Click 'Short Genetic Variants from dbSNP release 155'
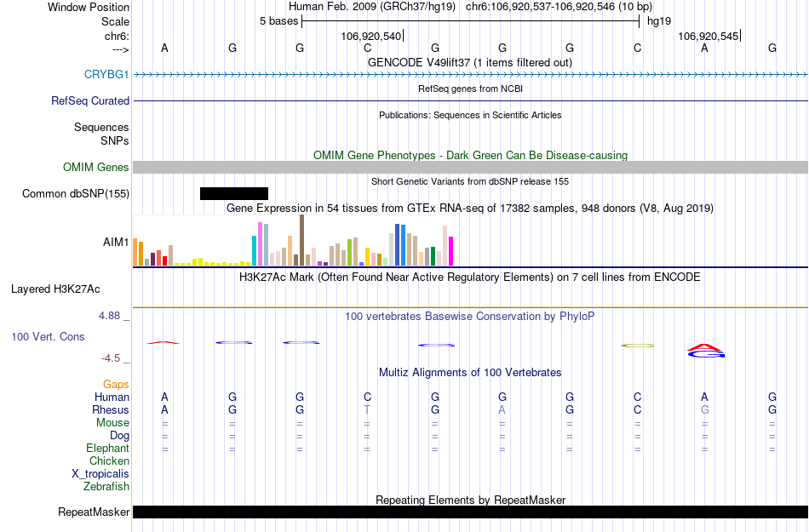This screenshot has height=532, width=809. [x=470, y=181]
